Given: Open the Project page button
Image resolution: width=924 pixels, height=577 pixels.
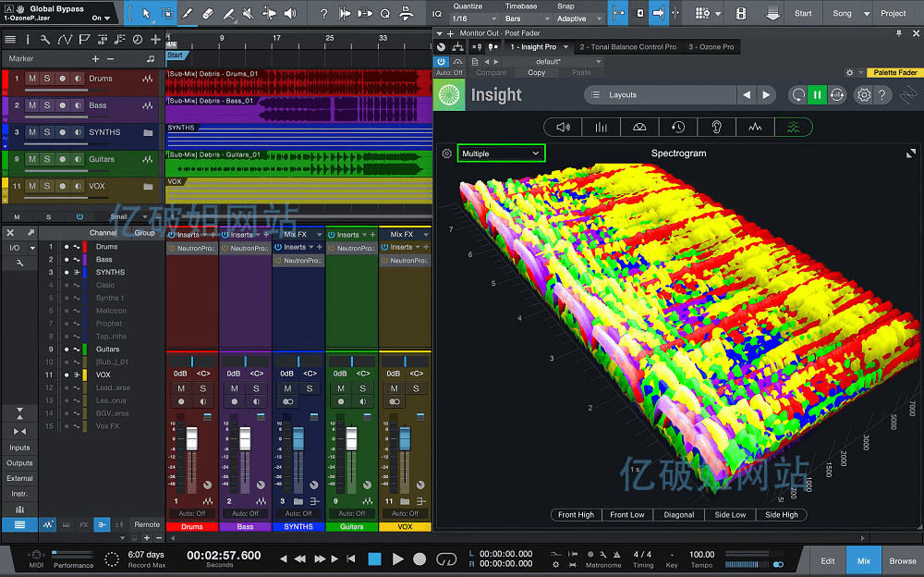Looking at the screenshot, I should pyautogui.click(x=894, y=13).
